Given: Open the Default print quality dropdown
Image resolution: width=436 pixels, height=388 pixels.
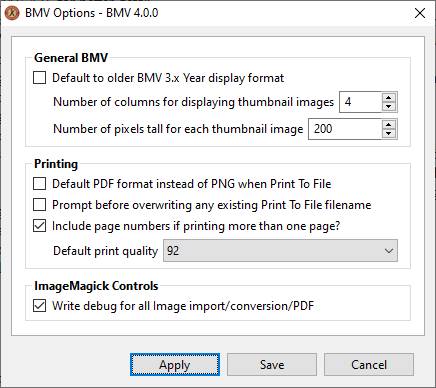Looking at the screenshot, I should coord(280,251).
